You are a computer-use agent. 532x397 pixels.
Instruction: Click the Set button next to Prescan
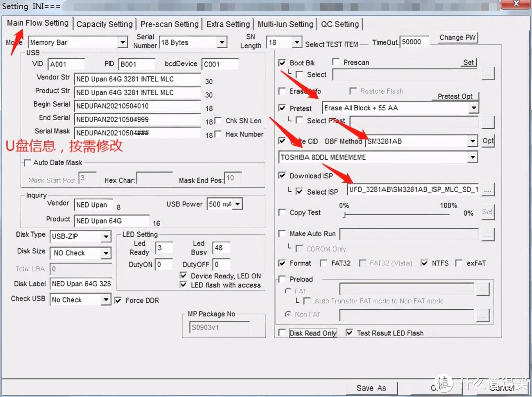[469, 63]
